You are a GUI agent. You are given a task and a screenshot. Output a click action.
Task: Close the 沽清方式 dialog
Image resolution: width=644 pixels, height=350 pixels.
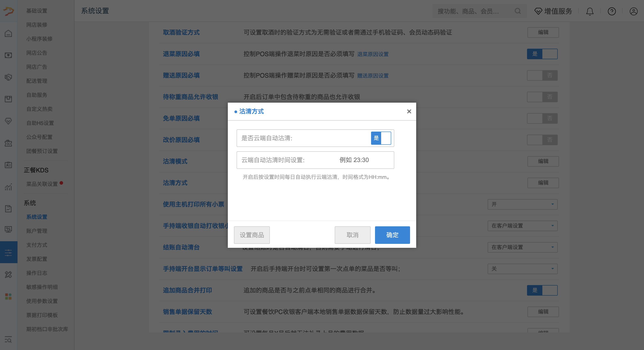coord(409,111)
